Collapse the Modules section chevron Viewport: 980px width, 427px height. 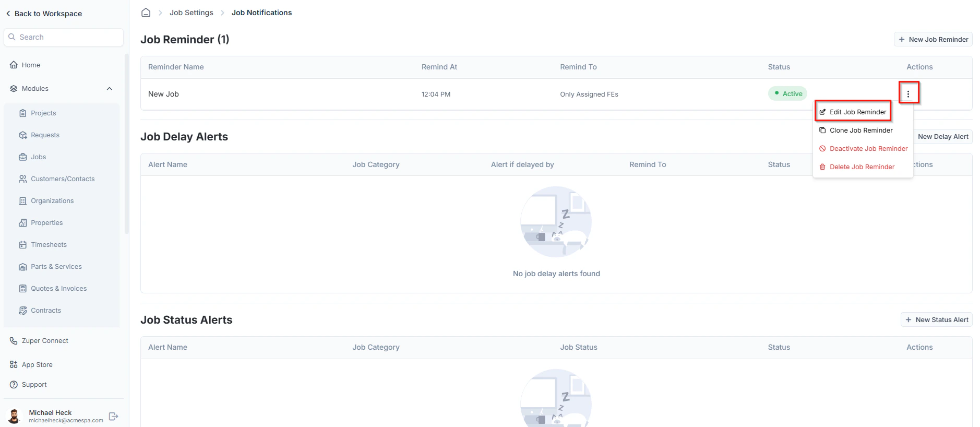click(x=110, y=89)
